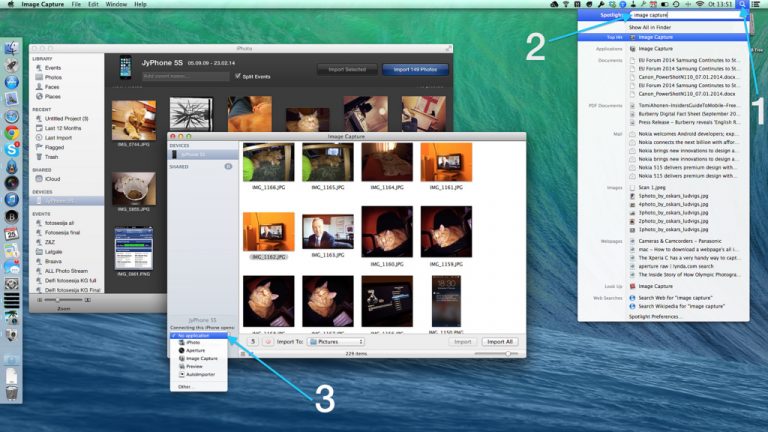Click Add event name field in iPhoto
Image resolution: width=768 pixels, height=432 pixels.
pyautogui.click(x=186, y=76)
